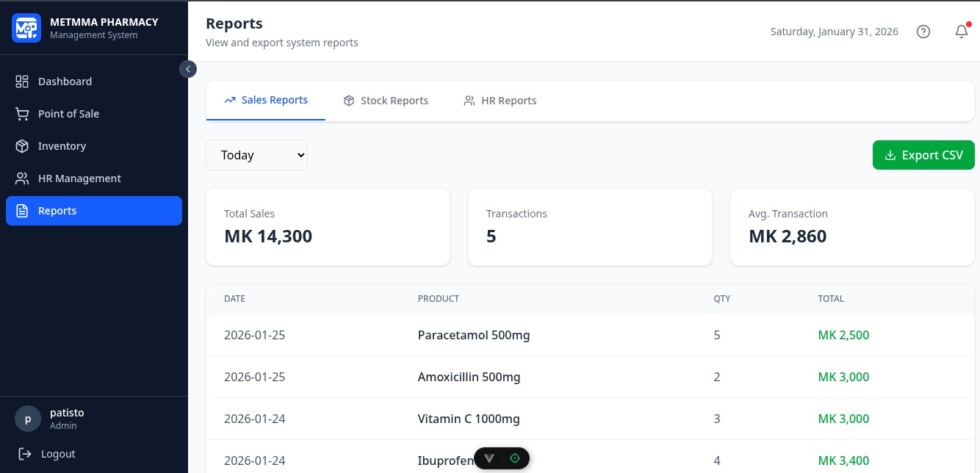980x473 pixels.
Task: Open the Today date range dropdown
Action: (256, 155)
